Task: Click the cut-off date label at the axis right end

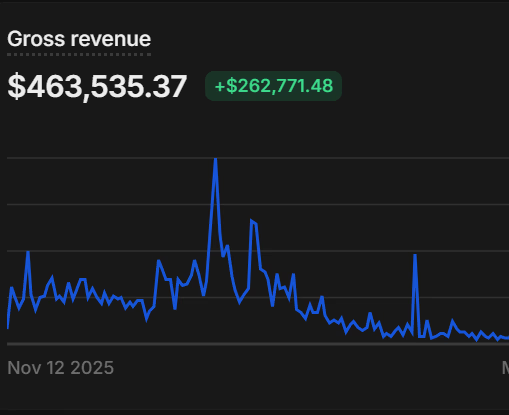Action: pos(505,368)
